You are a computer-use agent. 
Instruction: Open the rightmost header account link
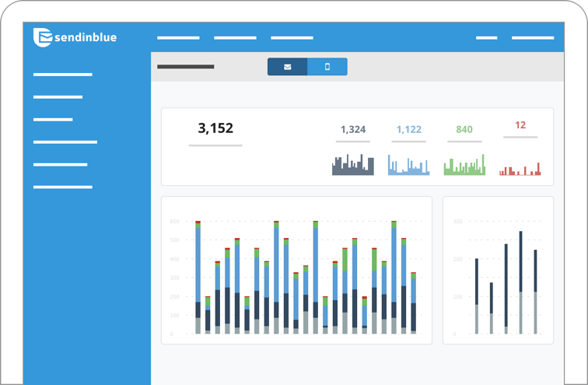point(533,38)
